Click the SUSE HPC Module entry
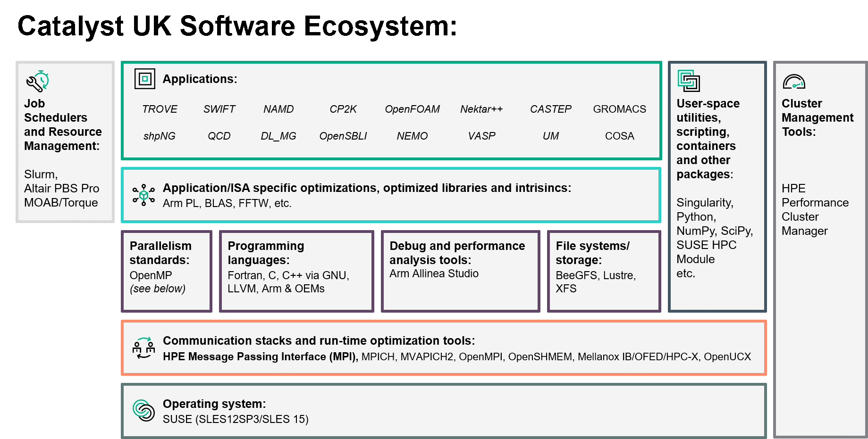 tap(706, 252)
